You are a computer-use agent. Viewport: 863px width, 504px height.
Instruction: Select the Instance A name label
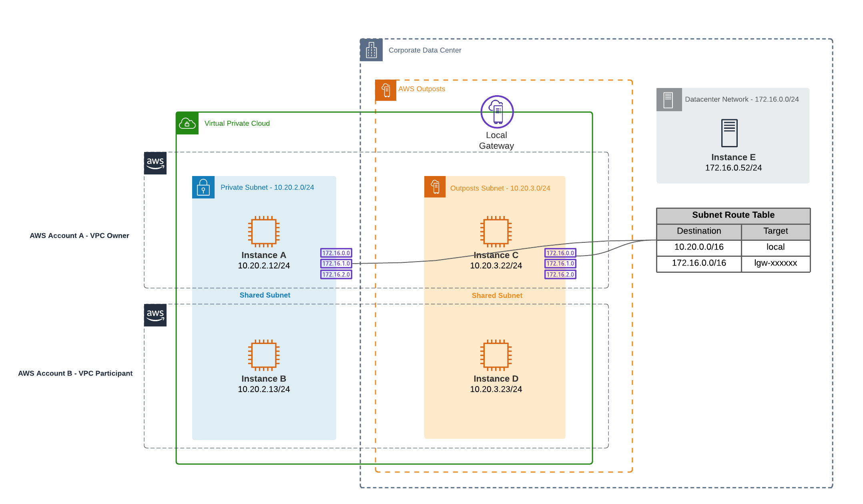[264, 255]
